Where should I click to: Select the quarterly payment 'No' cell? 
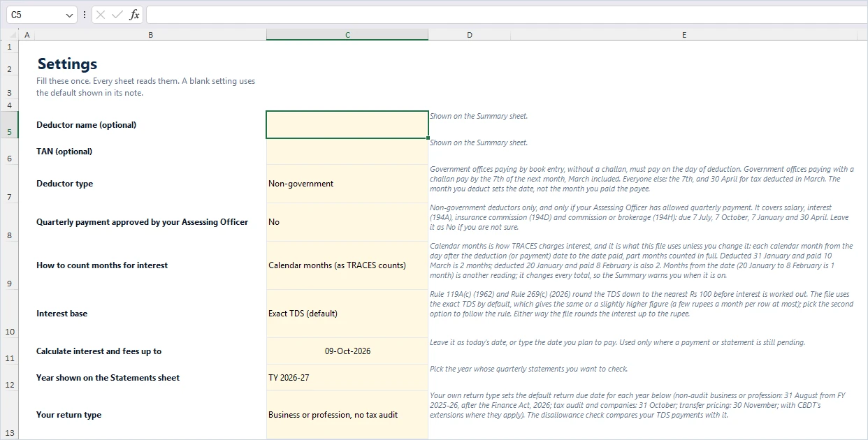347,222
